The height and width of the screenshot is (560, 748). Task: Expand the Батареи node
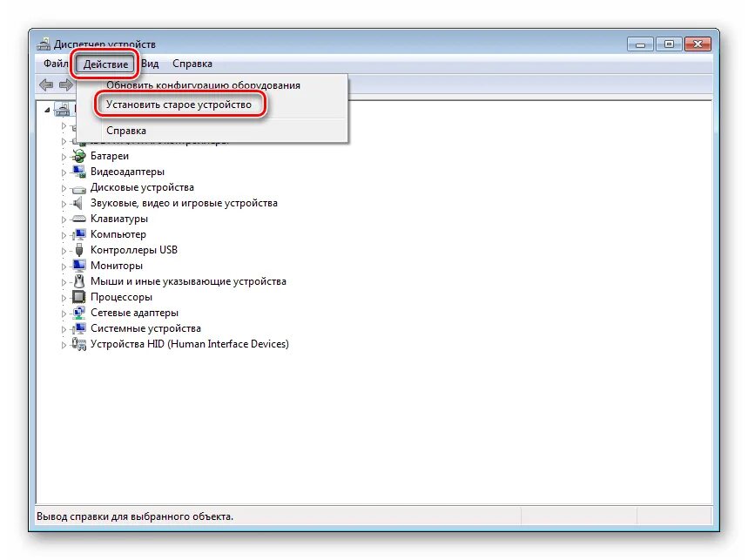coord(64,157)
